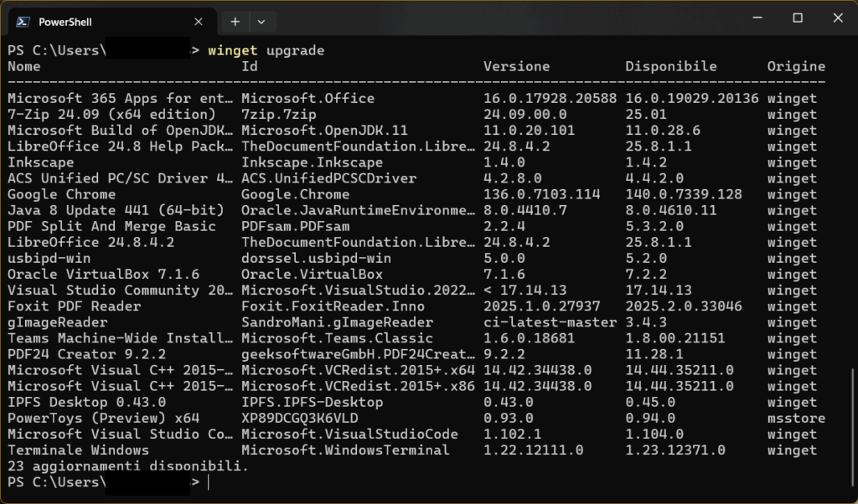Click the Inkscape row name
The image size is (858, 504).
(40, 162)
